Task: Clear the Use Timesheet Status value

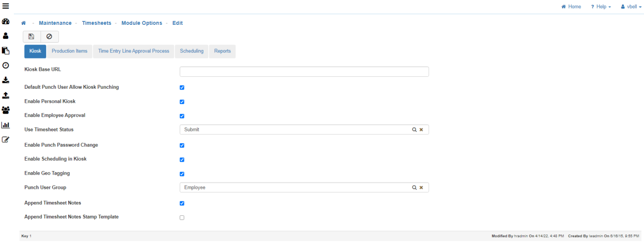Action: (x=421, y=129)
